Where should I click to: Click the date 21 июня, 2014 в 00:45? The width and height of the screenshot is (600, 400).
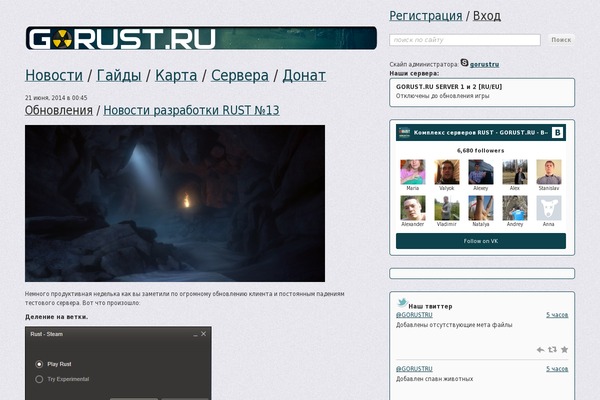[x=56, y=98]
